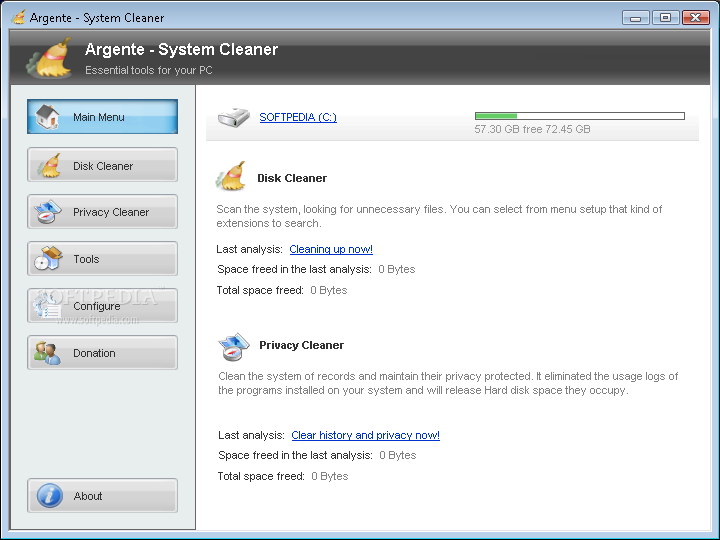
Task: Click Privacy Cleaner 'Space freed in the last analysis' value
Action: click(x=398, y=455)
